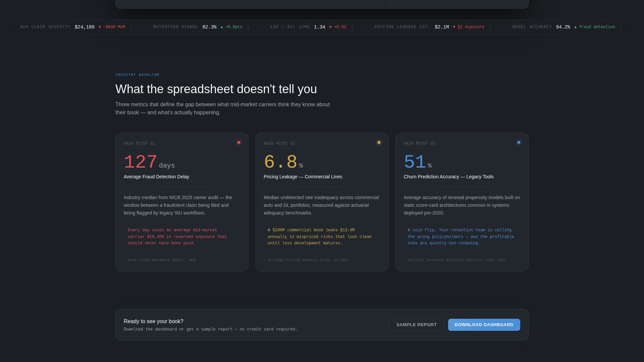Image resolution: width=644 pixels, height=362 pixels.
Task: Click the arrow icon beside NICB Claims Benchmark Report
Action: [x=124, y=260]
